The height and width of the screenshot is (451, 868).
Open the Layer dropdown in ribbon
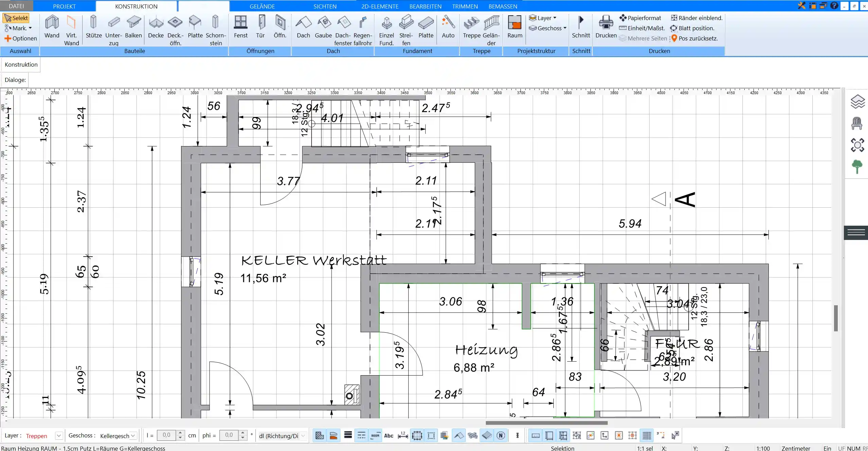tap(543, 18)
